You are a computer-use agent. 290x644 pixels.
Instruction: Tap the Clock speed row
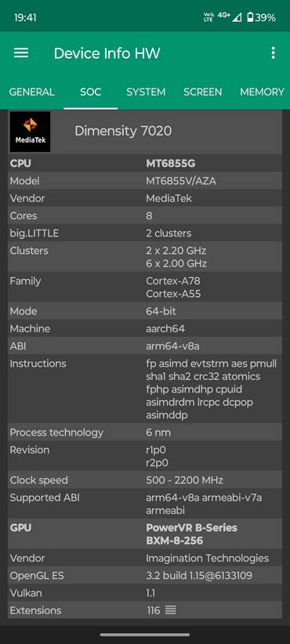click(x=144, y=480)
